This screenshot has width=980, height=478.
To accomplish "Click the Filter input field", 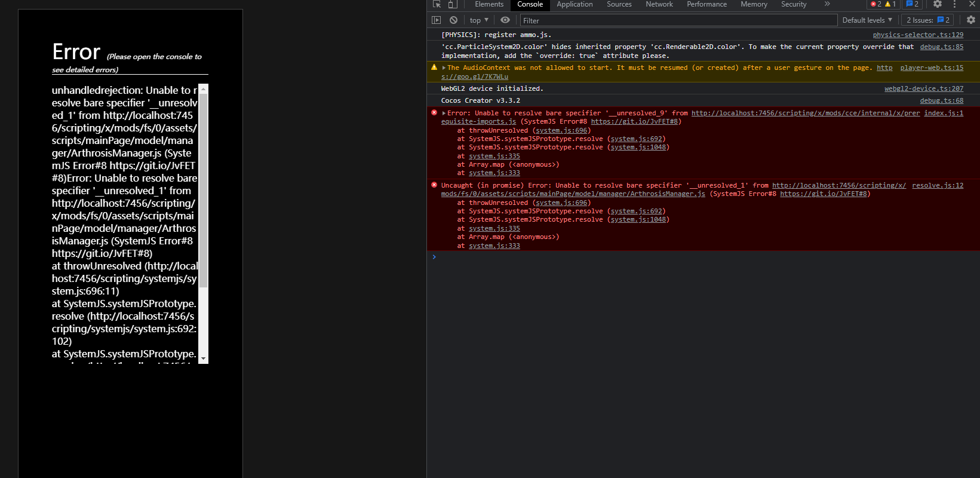I will click(x=678, y=20).
